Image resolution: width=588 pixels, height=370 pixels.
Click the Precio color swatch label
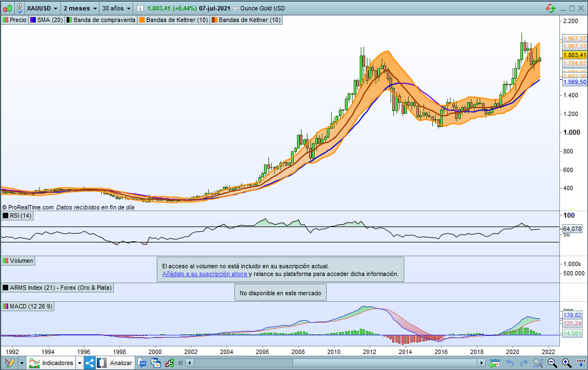tap(14, 20)
